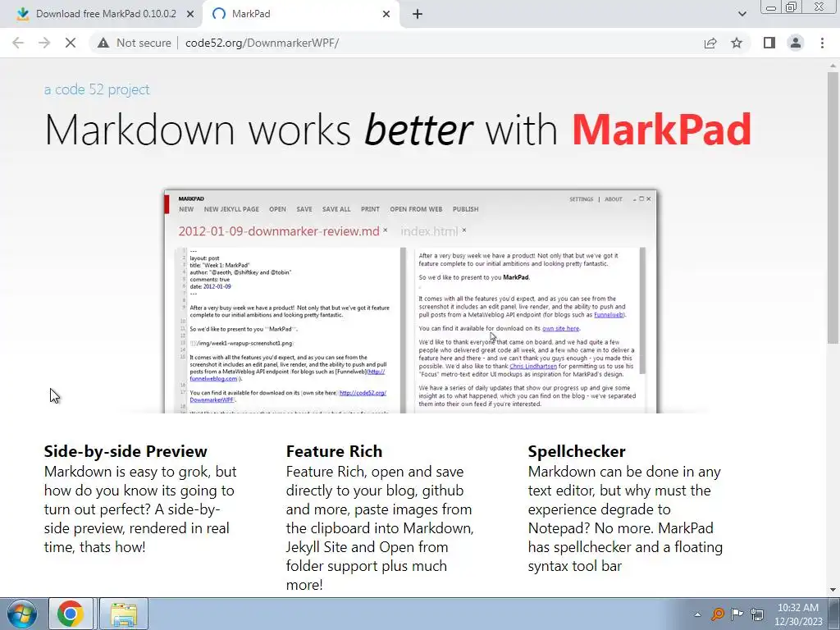Click the MarkPad application screenshot

pyautogui.click(x=410, y=301)
